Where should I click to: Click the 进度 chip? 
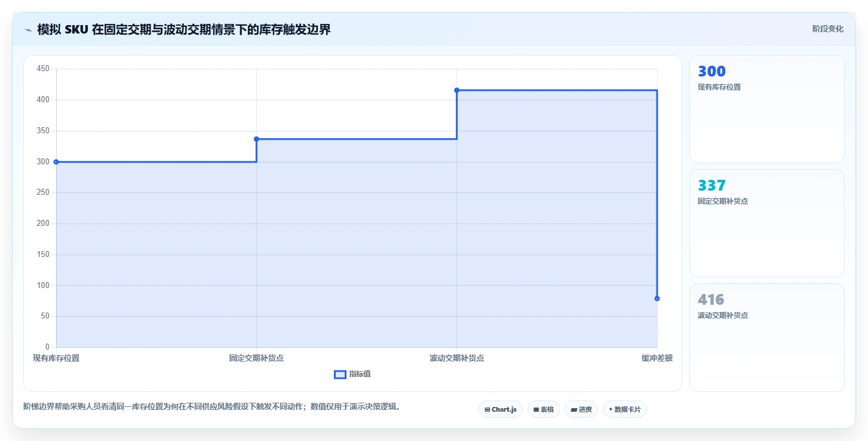pos(581,409)
